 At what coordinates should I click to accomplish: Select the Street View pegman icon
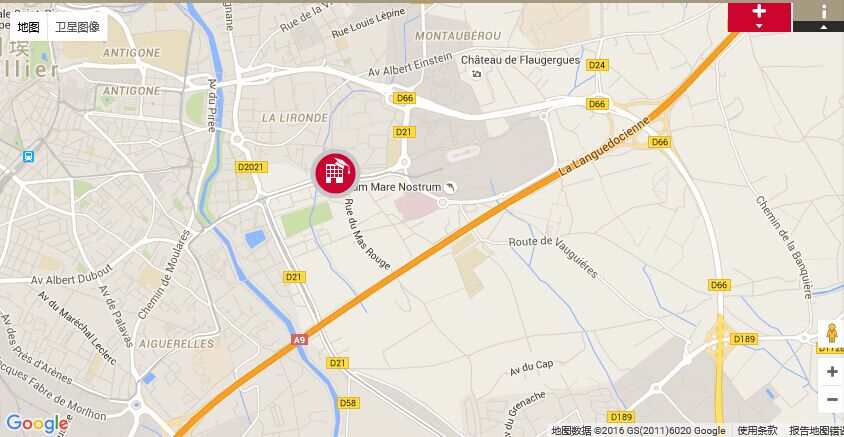(832, 333)
